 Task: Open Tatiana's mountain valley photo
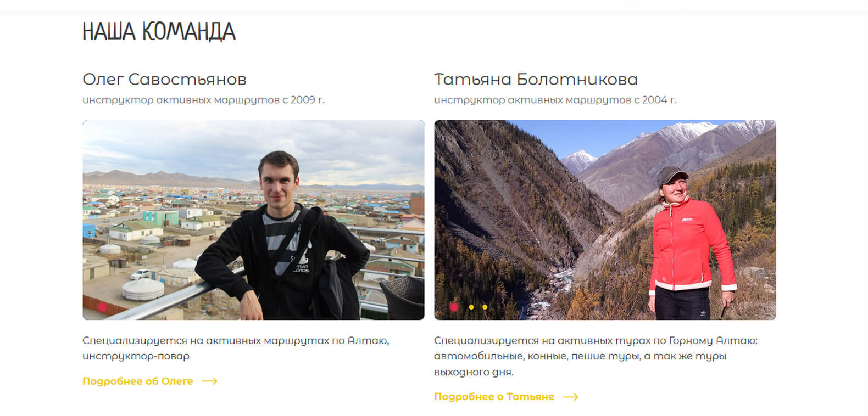[x=605, y=220]
